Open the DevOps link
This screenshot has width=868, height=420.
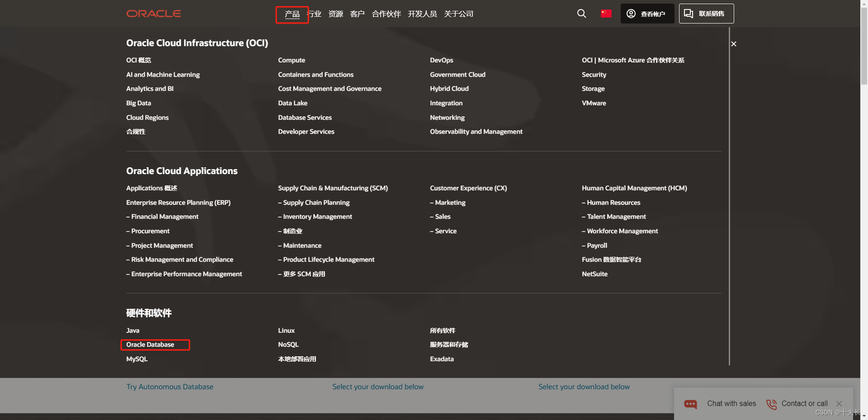441,60
